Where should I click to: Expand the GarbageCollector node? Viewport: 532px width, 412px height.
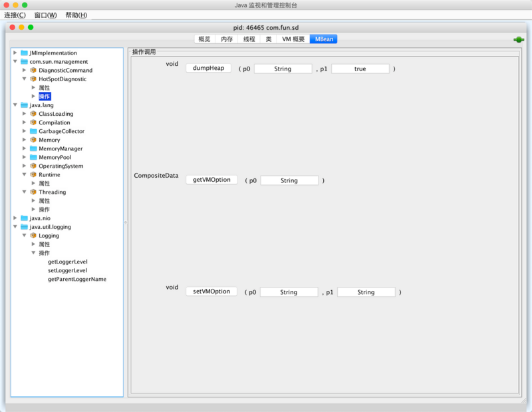coord(24,130)
